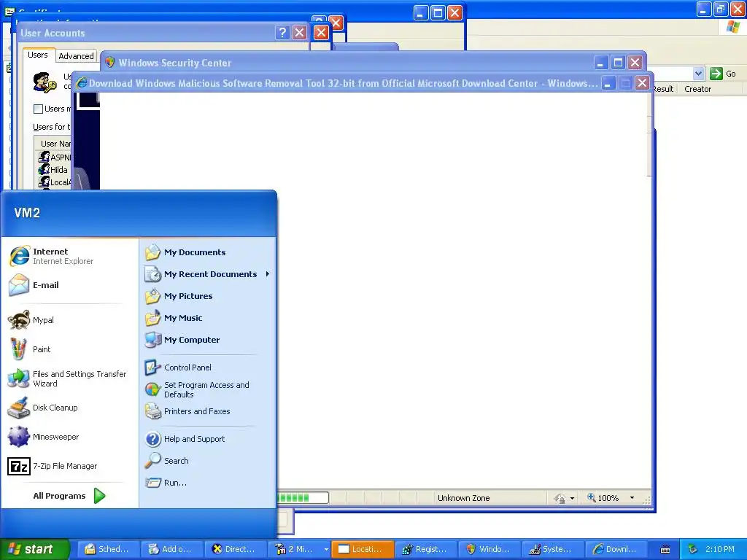The image size is (747, 560).
Task: Select the ASPN user row
Action: (54, 157)
